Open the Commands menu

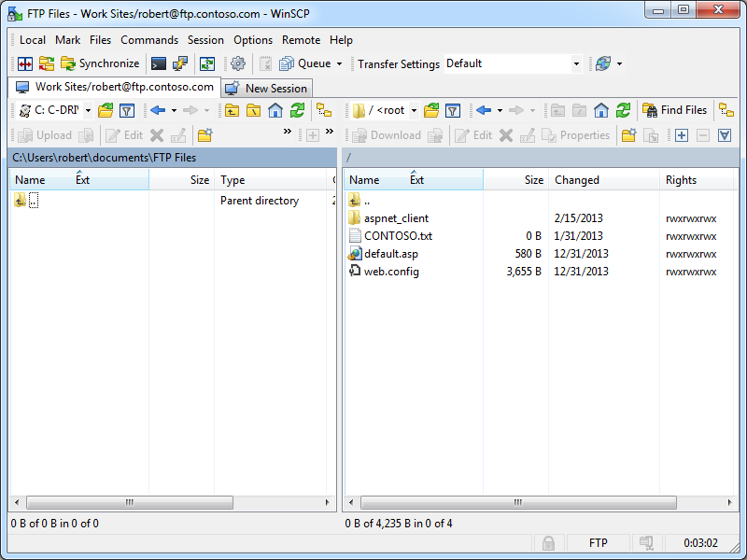pos(149,40)
